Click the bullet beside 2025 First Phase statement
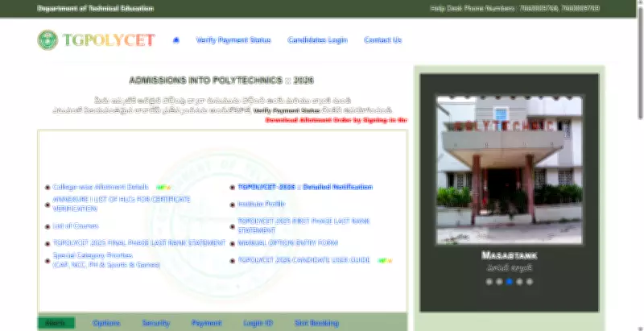Viewport: 644px width, 331px height. click(x=233, y=226)
